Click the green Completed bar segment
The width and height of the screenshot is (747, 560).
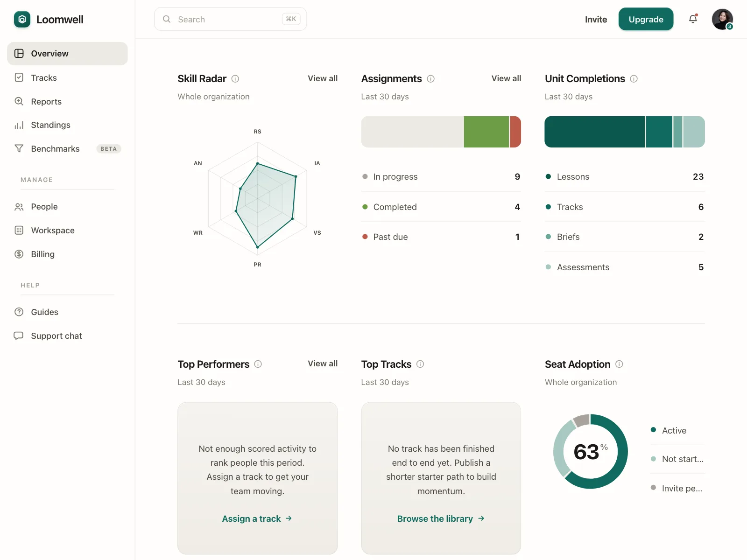pos(486,132)
